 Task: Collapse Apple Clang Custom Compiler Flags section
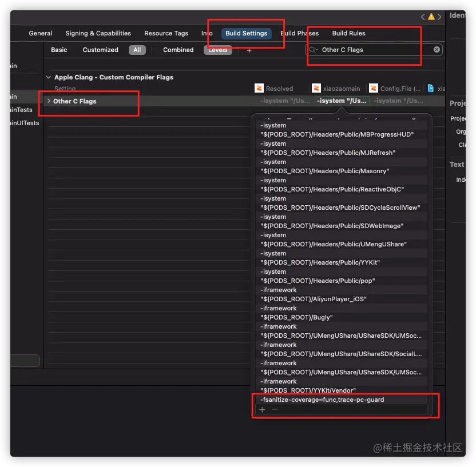coord(49,77)
